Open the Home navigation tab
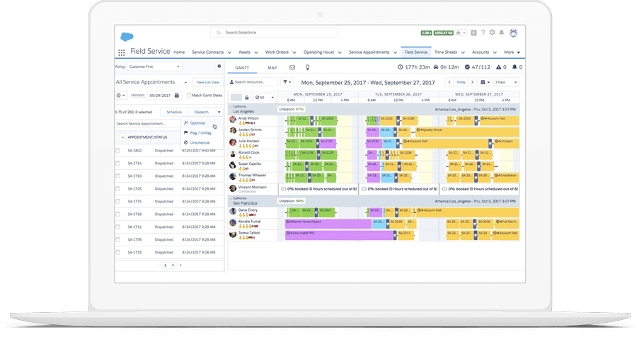This screenshot has width=644, height=354. pyautogui.click(x=179, y=52)
